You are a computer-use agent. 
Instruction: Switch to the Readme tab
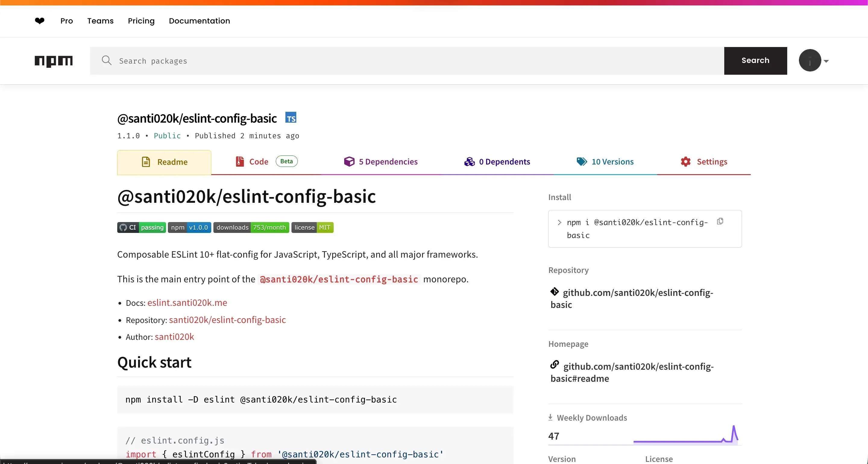click(164, 162)
